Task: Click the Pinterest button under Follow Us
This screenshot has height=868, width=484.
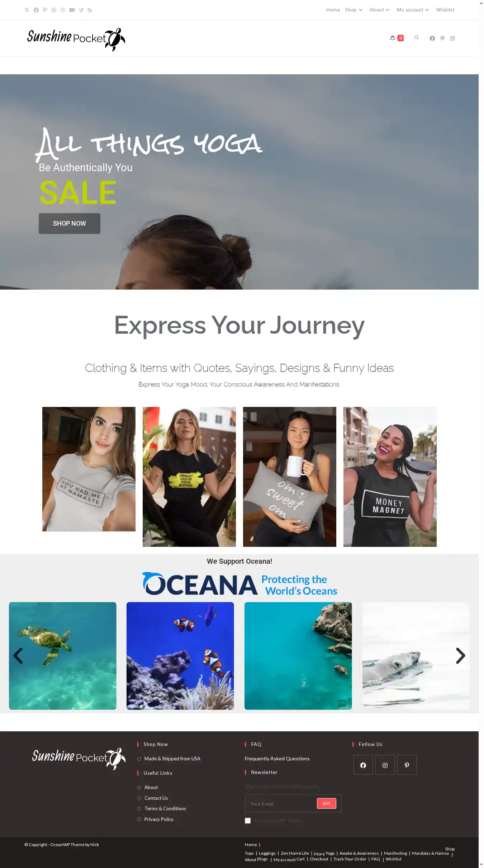Action: (x=407, y=765)
